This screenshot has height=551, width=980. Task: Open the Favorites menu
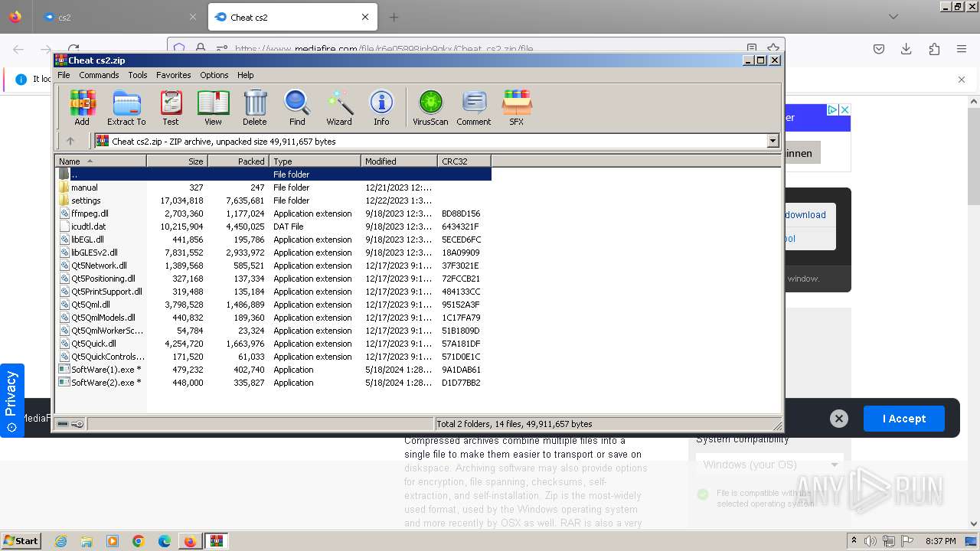point(174,75)
